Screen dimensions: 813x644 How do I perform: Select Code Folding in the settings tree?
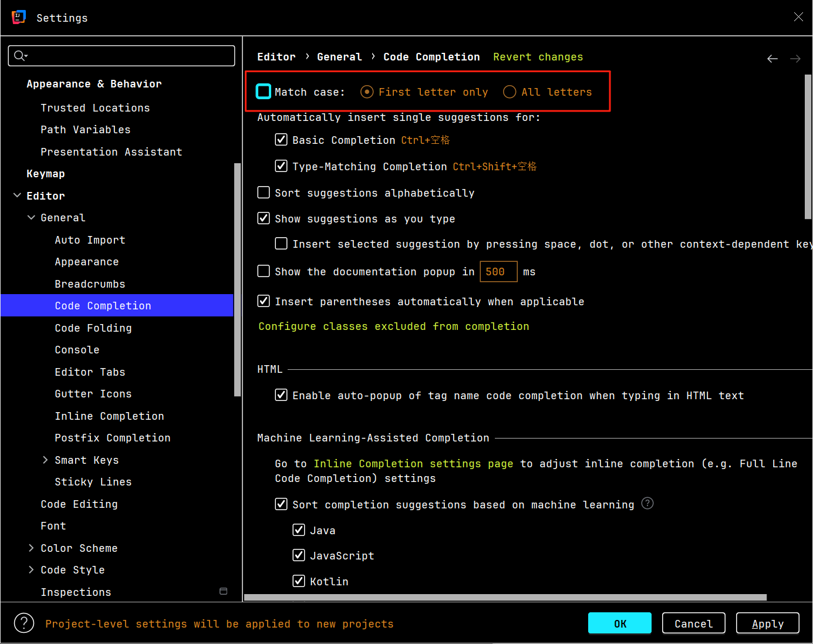93,328
